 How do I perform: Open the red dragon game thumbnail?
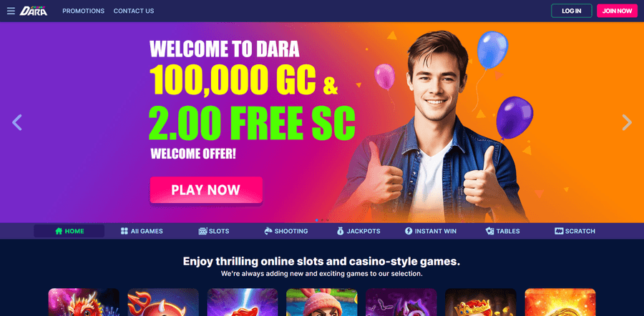pos(84,302)
